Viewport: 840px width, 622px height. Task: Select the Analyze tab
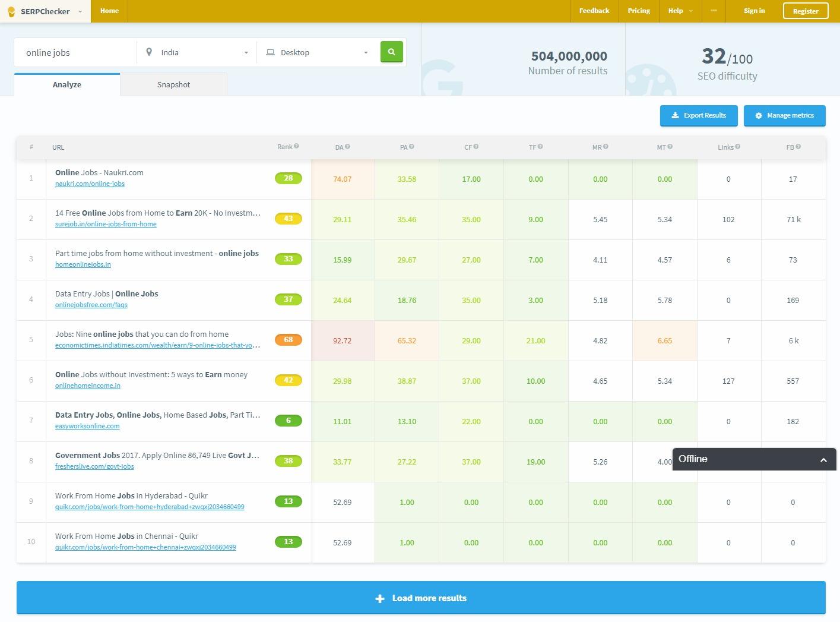(x=67, y=84)
